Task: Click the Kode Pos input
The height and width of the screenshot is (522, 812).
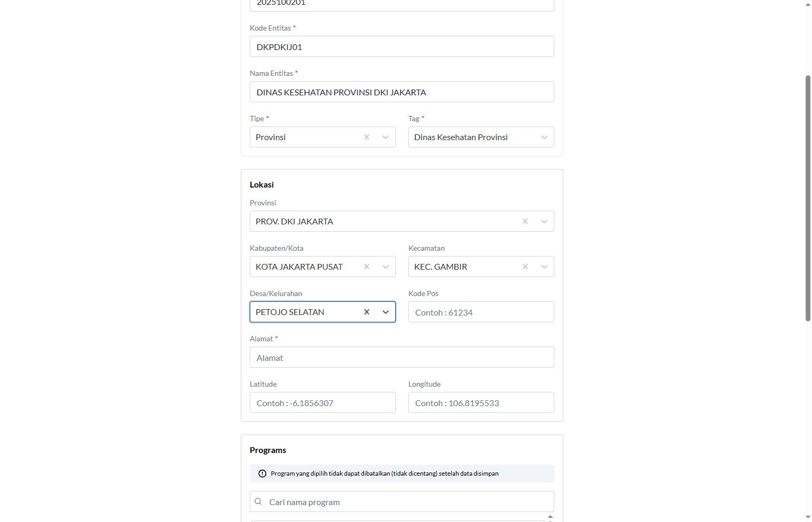Action: pyautogui.click(x=481, y=312)
